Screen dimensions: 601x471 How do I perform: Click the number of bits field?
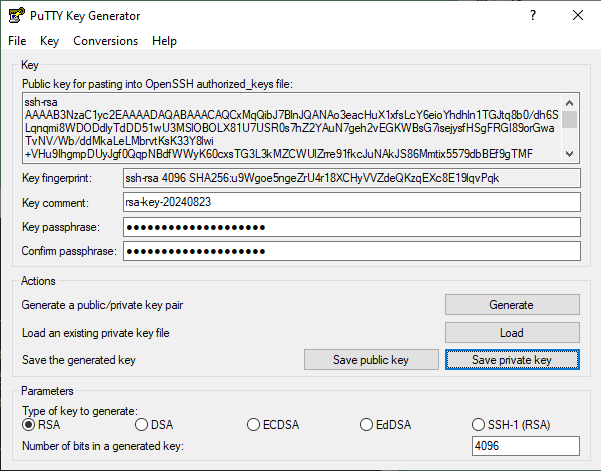coord(525,446)
